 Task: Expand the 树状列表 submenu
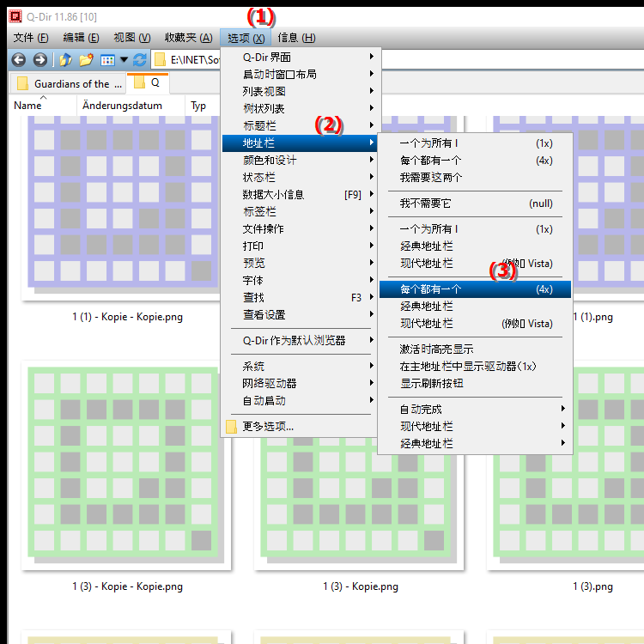[x=301, y=108]
